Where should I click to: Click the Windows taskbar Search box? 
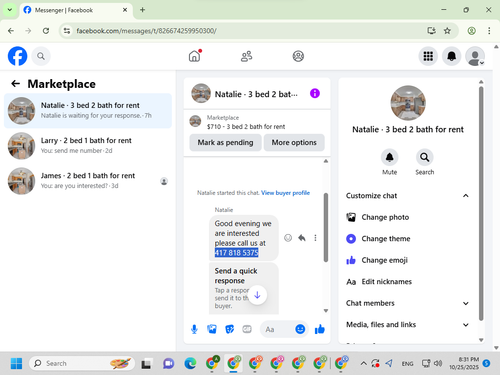82,363
